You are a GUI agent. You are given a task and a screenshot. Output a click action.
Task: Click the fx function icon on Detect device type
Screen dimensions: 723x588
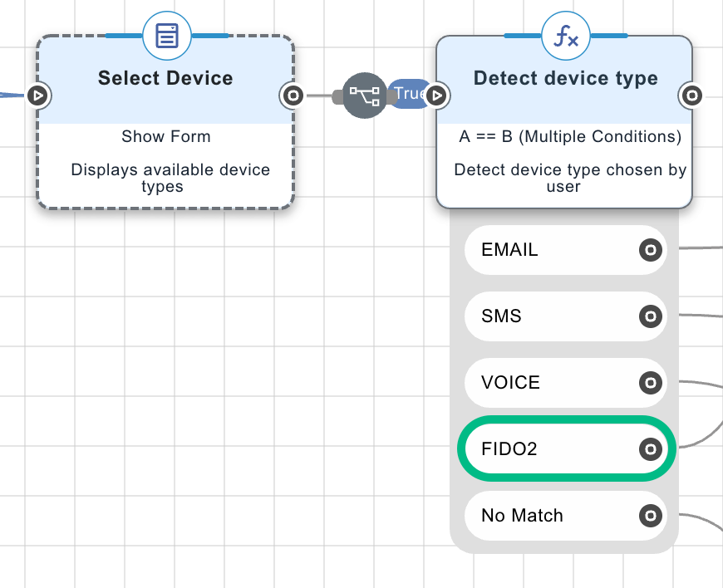click(565, 36)
